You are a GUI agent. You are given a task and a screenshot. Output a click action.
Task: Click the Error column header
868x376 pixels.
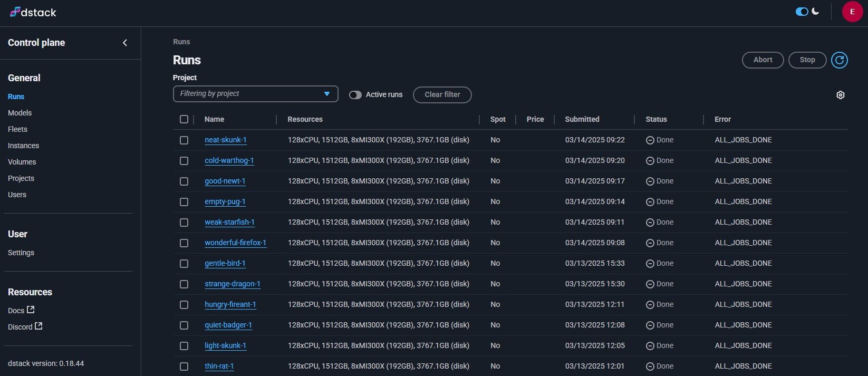coord(722,119)
